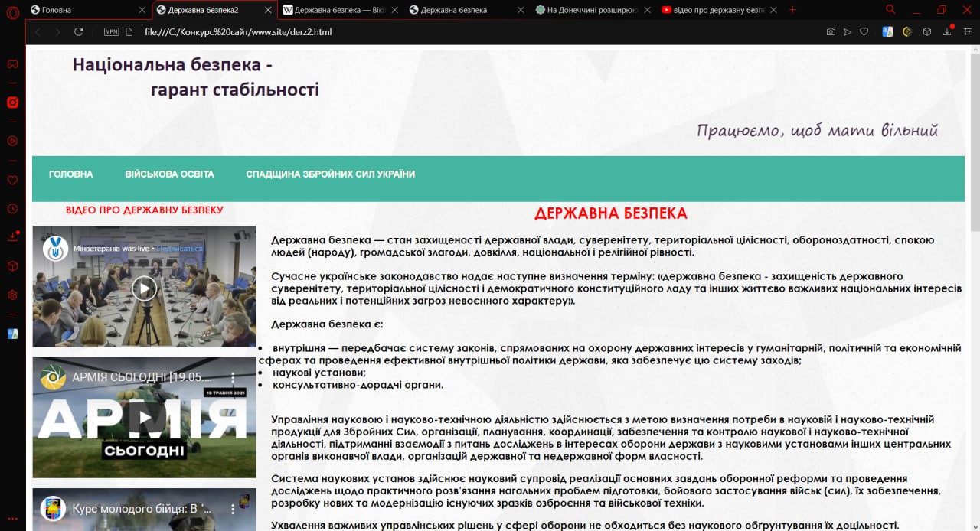
Task: Open Курс молодого бійця video title
Action: tap(142, 508)
